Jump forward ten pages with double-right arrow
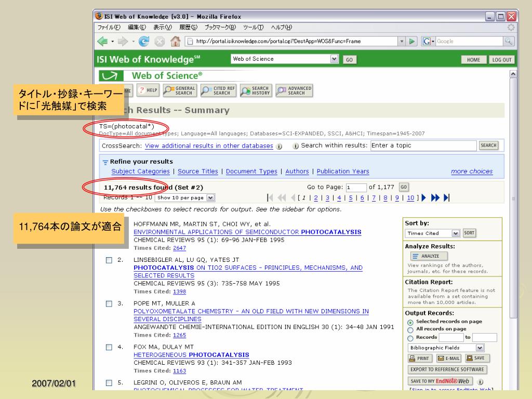 435,197
